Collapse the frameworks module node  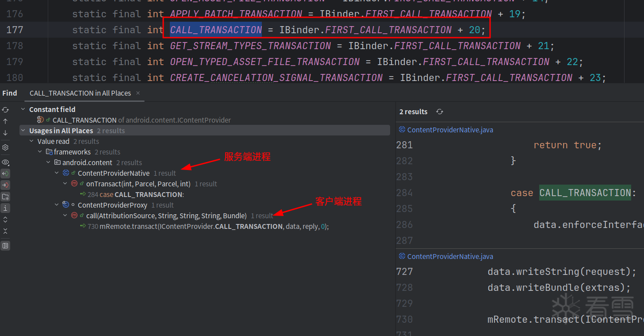pos(40,152)
